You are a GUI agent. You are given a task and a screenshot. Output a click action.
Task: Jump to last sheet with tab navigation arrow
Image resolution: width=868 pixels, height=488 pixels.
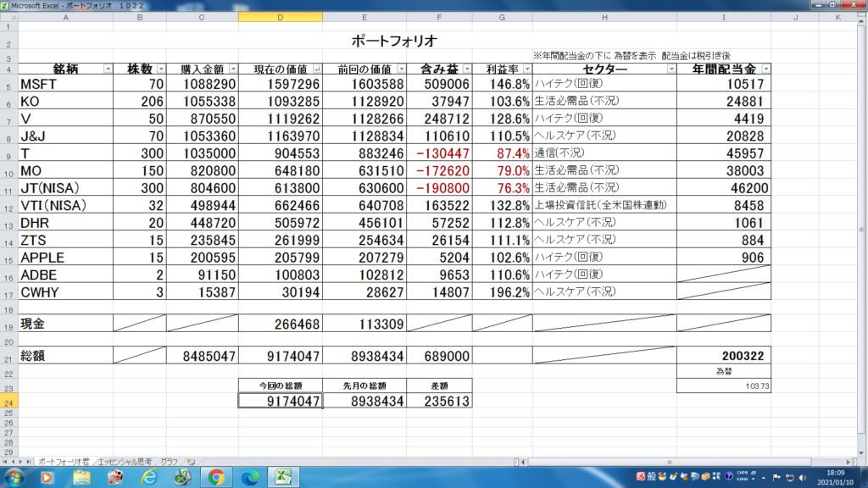click(x=29, y=462)
